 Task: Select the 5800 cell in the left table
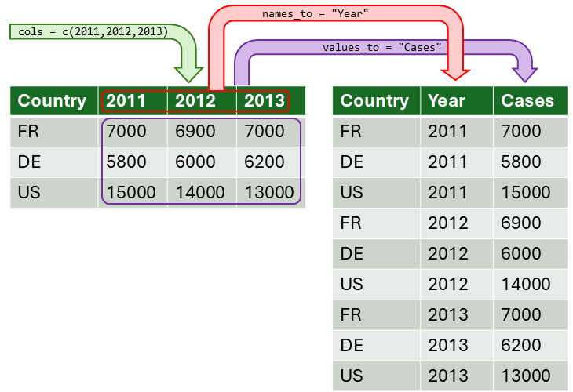tap(126, 162)
